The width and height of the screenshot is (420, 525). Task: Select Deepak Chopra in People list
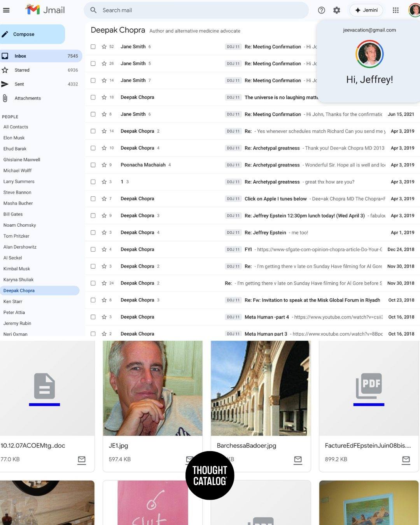(40, 290)
